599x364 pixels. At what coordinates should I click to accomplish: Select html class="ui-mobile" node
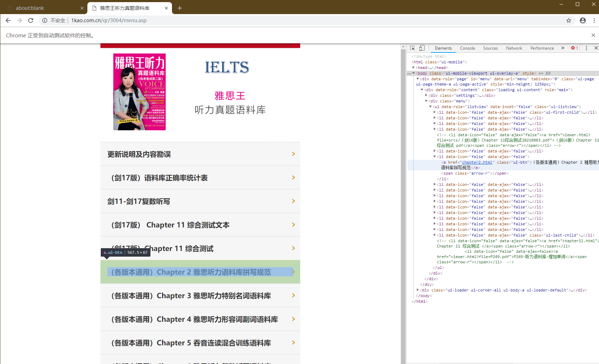click(x=439, y=62)
